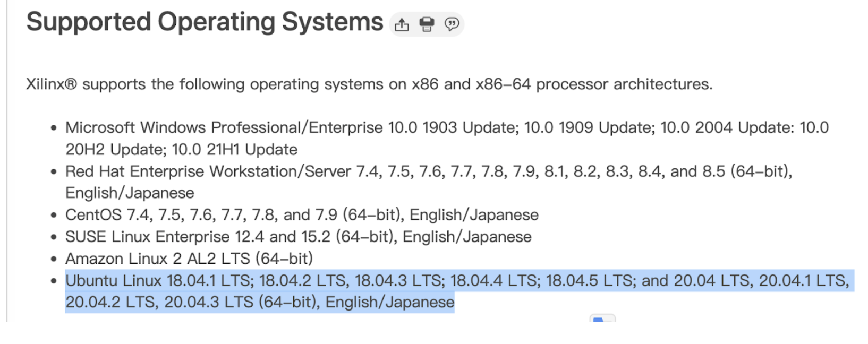Click the "20H2 Update; 10.0 21H1 Update" line
Image resolution: width=868 pixels, height=344 pixels.
181,150
